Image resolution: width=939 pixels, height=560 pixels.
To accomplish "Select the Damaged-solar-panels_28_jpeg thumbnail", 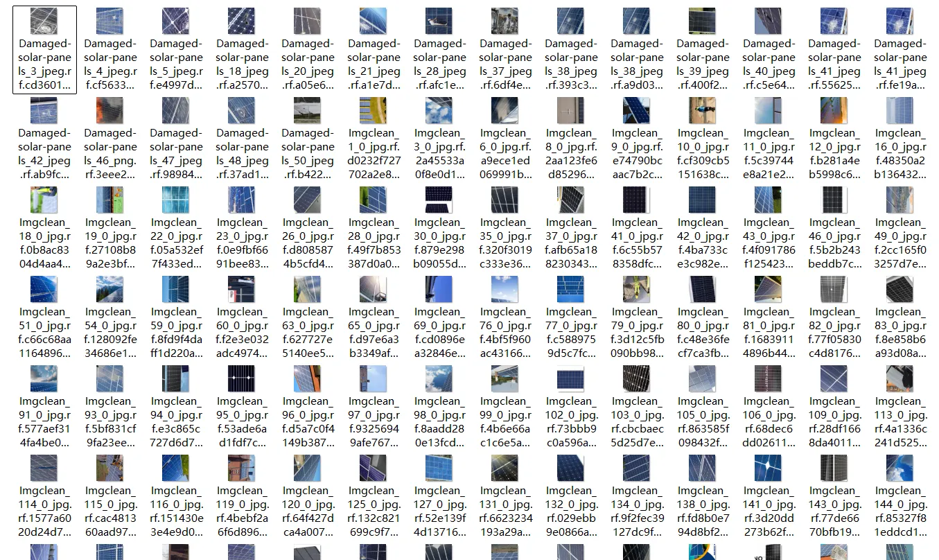I will pyautogui.click(x=439, y=21).
